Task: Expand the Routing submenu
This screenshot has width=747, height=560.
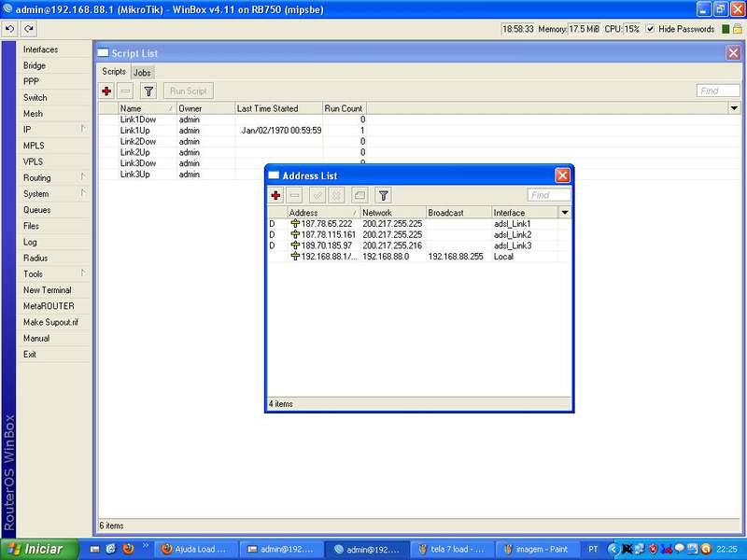Action: click(83, 176)
